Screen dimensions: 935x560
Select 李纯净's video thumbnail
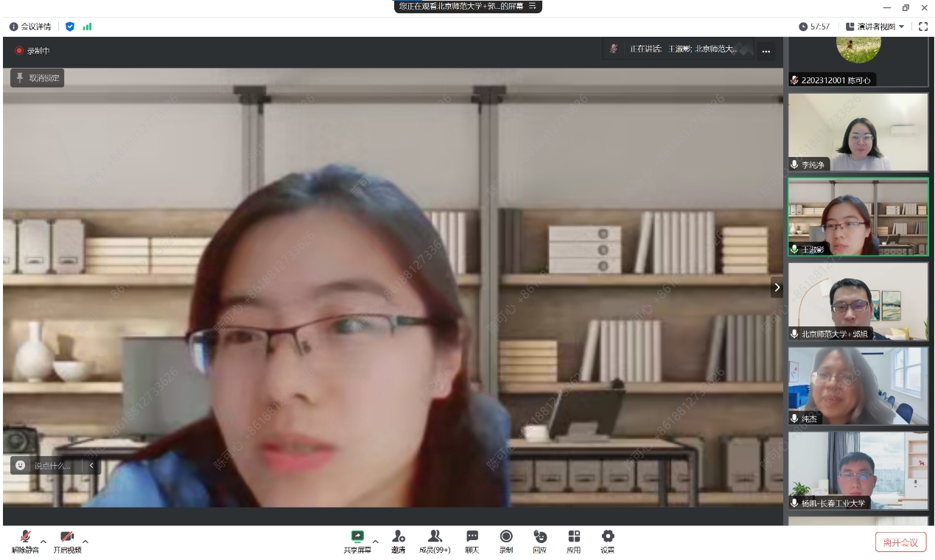[858, 132]
